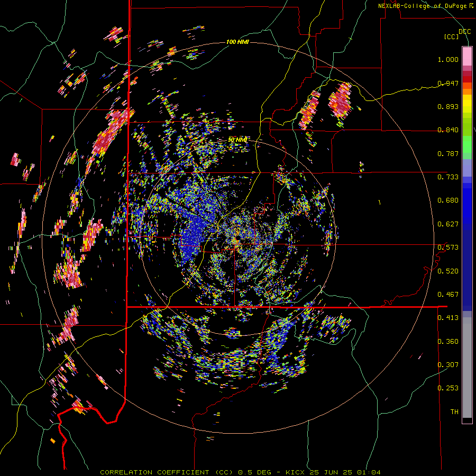The width and height of the screenshot is (476, 476).
Task: Click the DCC product label above the color bar
Action: [x=464, y=32]
